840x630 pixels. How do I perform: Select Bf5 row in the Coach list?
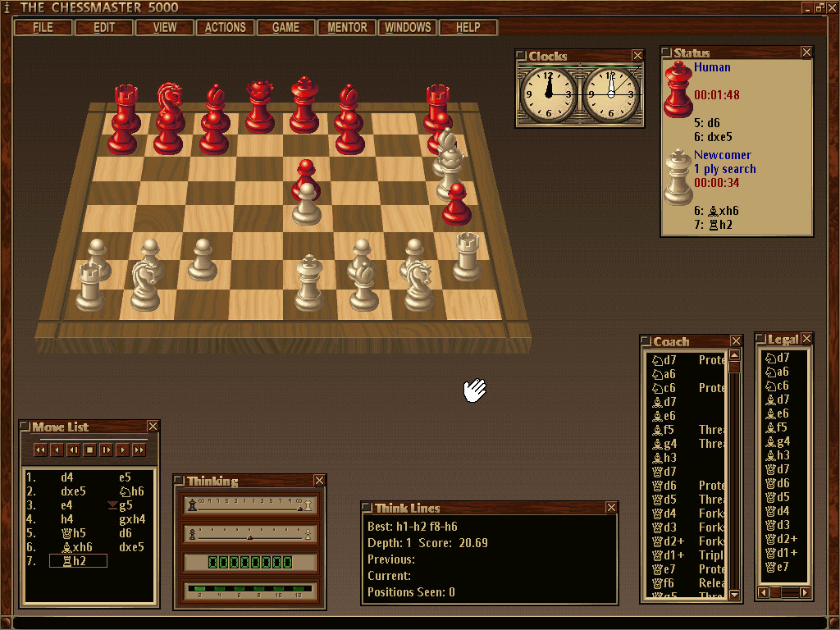tap(688, 430)
